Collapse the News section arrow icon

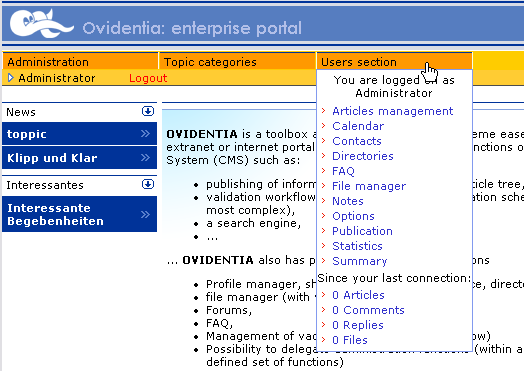148,111
